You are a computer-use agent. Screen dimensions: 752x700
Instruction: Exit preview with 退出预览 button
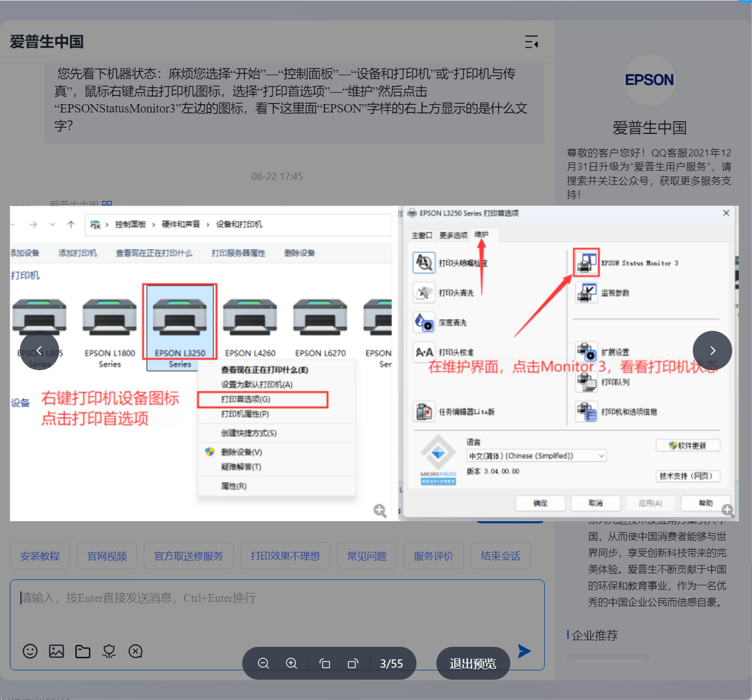point(473,664)
